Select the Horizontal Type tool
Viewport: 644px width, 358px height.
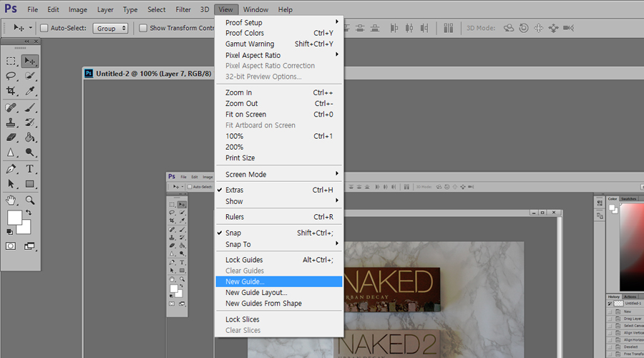pos(30,169)
